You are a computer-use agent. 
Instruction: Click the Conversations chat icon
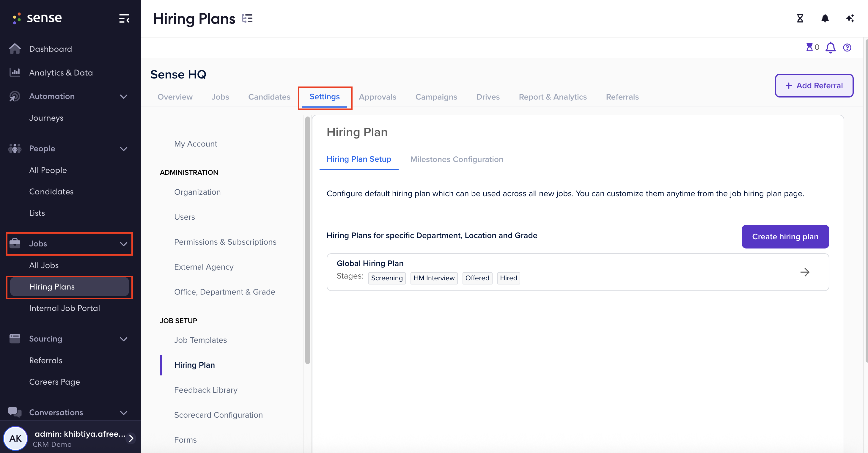(15, 412)
